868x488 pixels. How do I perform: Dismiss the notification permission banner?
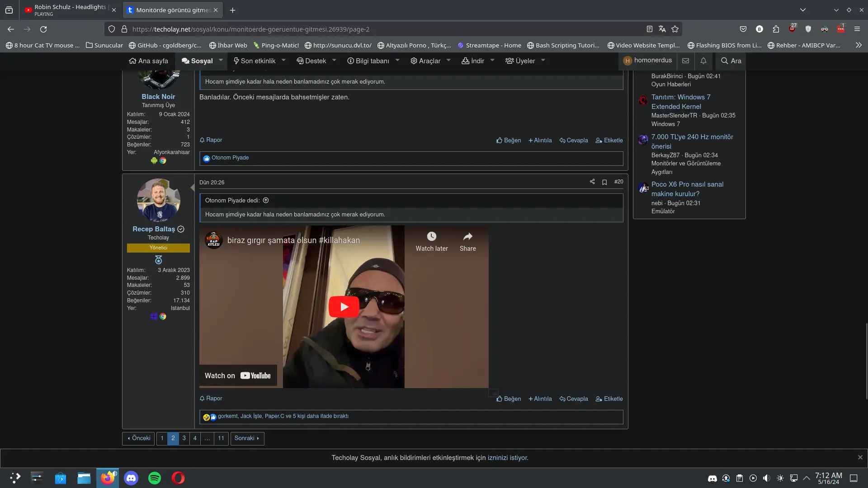(x=860, y=457)
